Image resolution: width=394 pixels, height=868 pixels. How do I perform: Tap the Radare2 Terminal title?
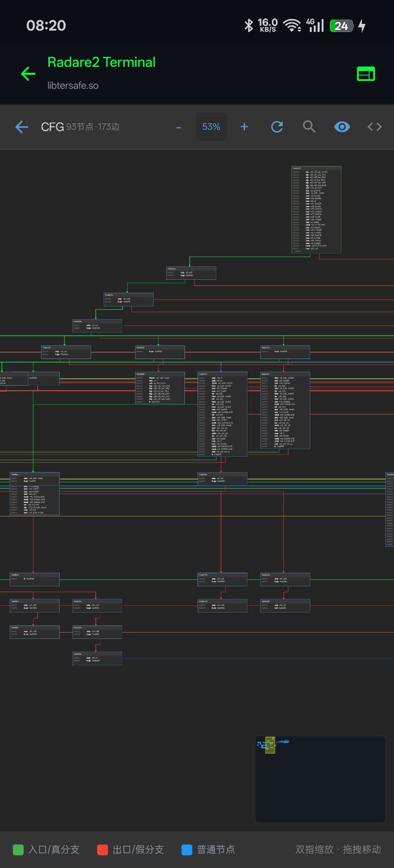click(x=101, y=62)
